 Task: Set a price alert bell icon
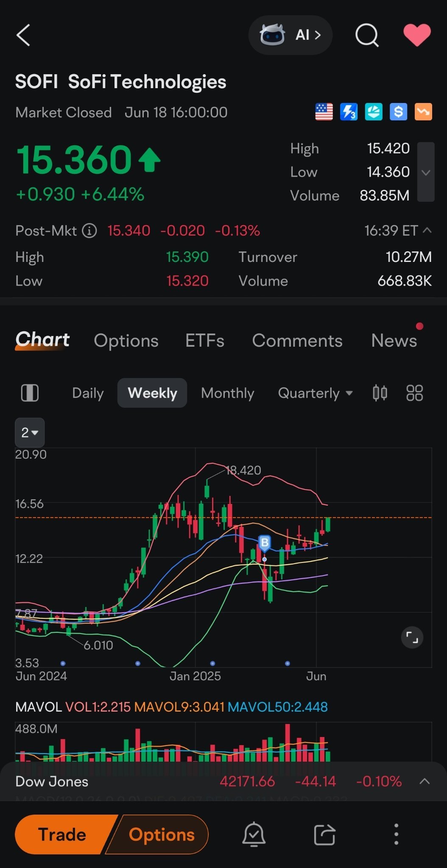[254, 834]
